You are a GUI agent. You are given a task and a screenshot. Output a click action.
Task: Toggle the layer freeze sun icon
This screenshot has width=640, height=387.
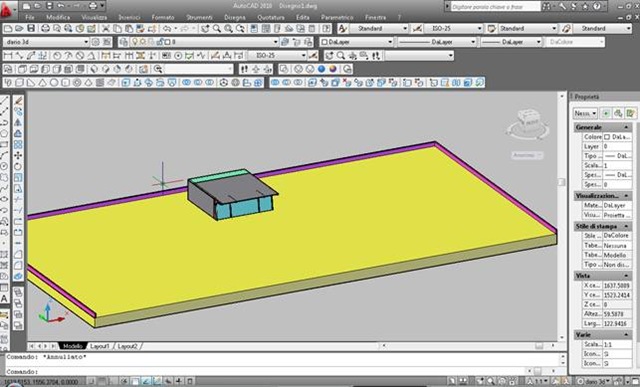pyautogui.click(x=143, y=42)
